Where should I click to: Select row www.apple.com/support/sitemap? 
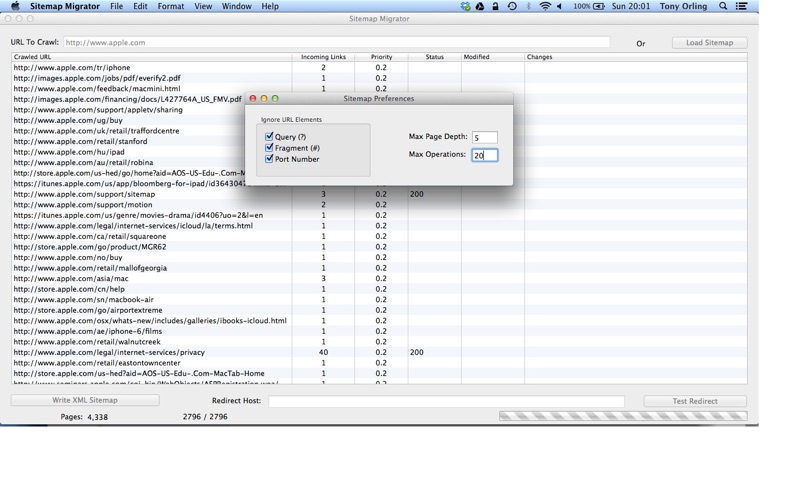coord(380,194)
